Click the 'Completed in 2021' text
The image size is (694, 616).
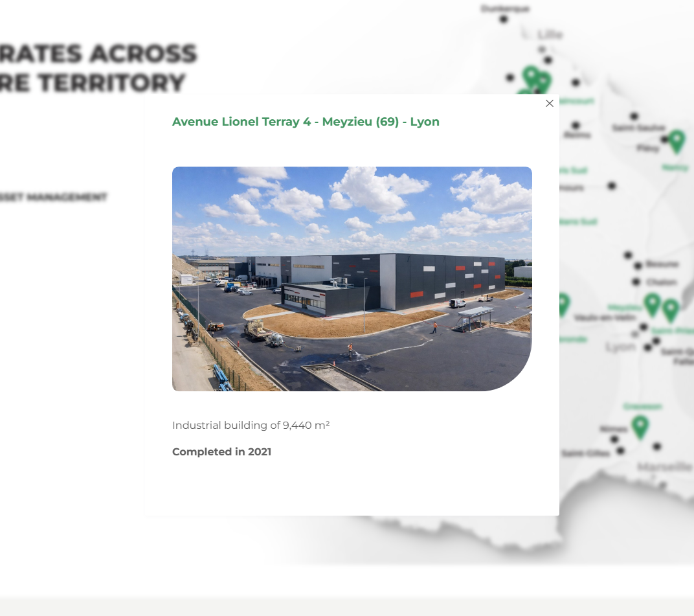[221, 452]
